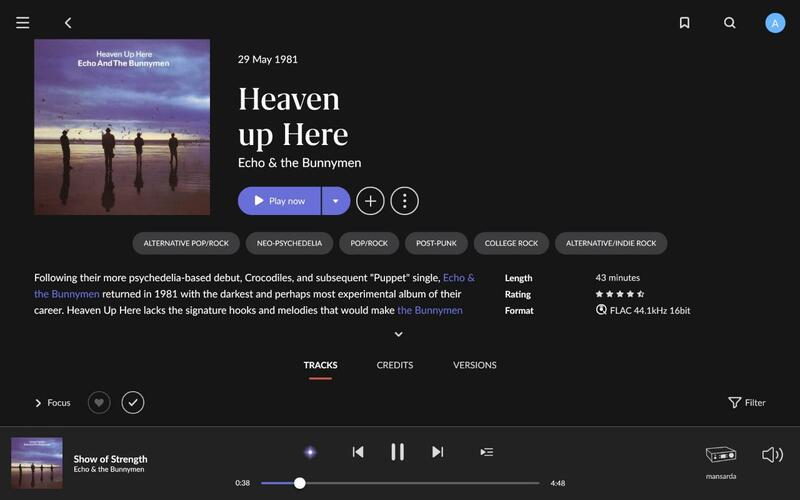Expand the album description chevron
This screenshot has height=500, width=800.
click(399, 334)
